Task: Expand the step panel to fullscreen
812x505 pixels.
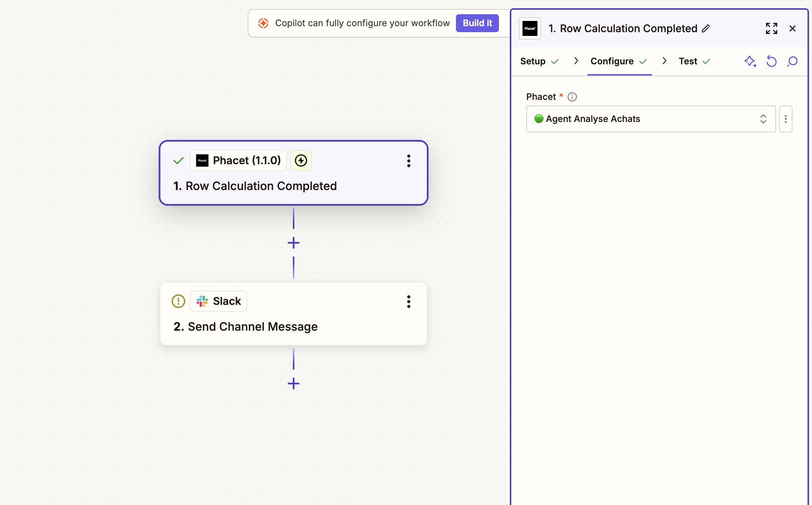Action: [771, 28]
